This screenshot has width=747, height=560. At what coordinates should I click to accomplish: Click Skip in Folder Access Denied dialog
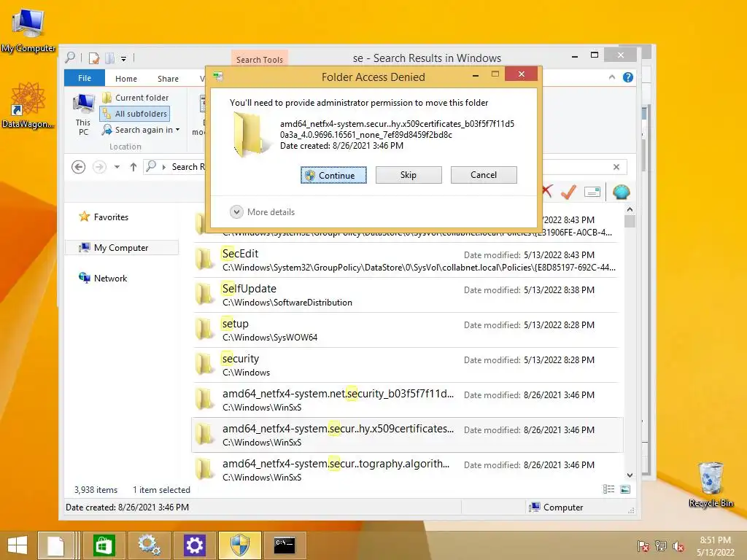409,175
